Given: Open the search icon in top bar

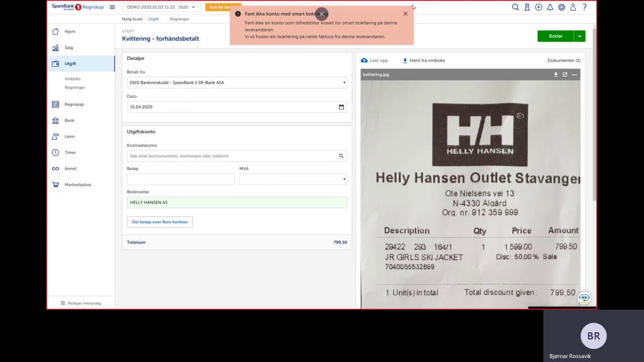Looking at the screenshot, I should coord(516,7).
